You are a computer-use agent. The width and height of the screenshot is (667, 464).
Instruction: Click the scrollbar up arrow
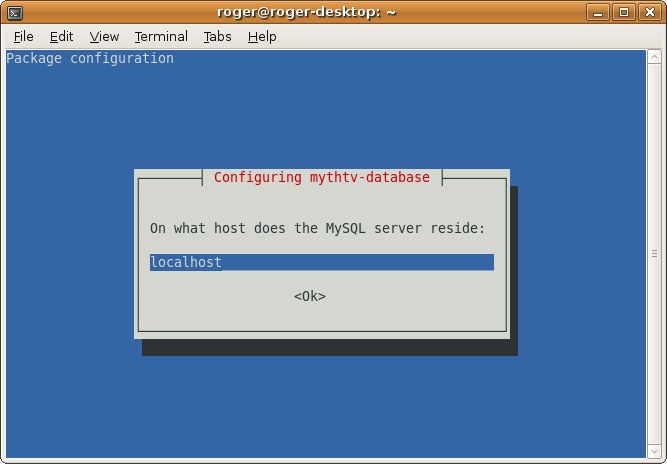pos(654,57)
